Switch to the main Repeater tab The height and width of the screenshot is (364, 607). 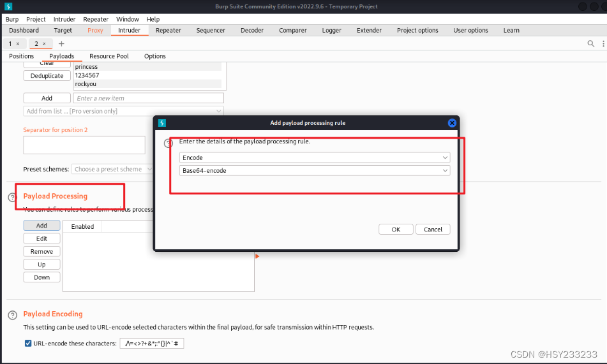pos(169,30)
